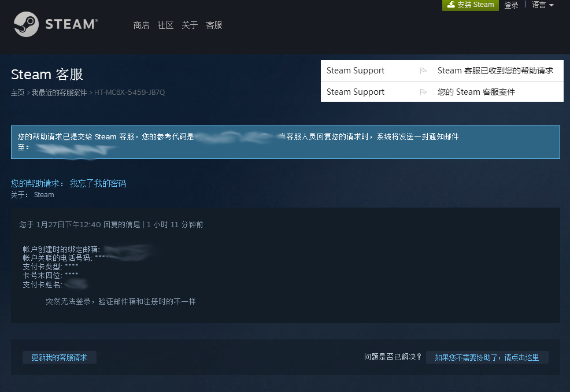Image resolution: width=570 pixels, height=392 pixels.
Task: Click the 关于： Steam line
Action: (x=32, y=195)
